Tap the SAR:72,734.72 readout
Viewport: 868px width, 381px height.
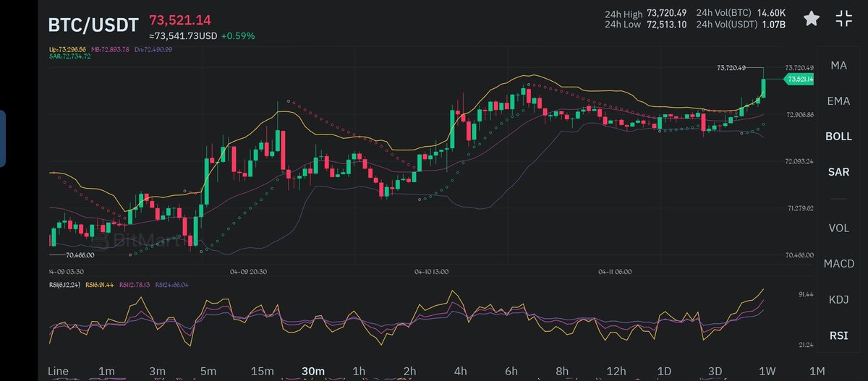tap(69, 56)
